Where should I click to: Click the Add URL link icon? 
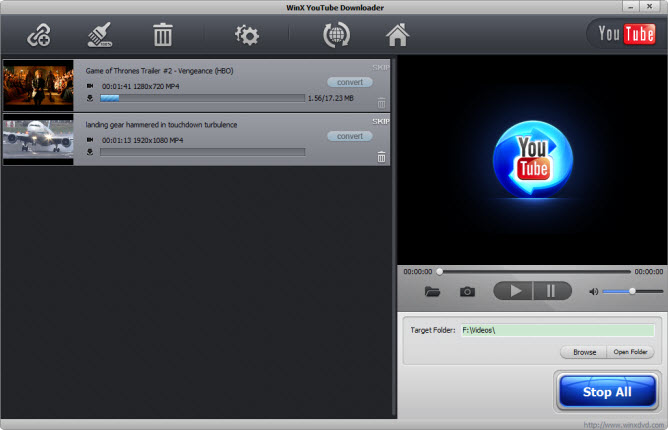click(x=39, y=35)
